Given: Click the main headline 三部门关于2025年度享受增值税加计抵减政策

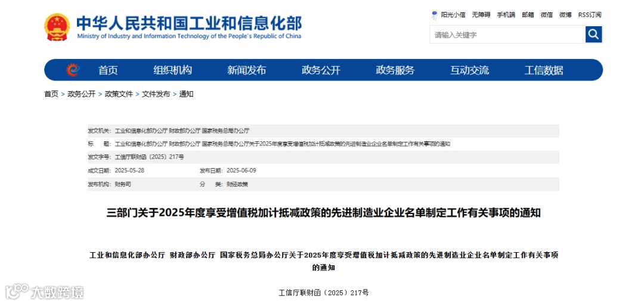Looking at the screenshot, I should tap(324, 213).
